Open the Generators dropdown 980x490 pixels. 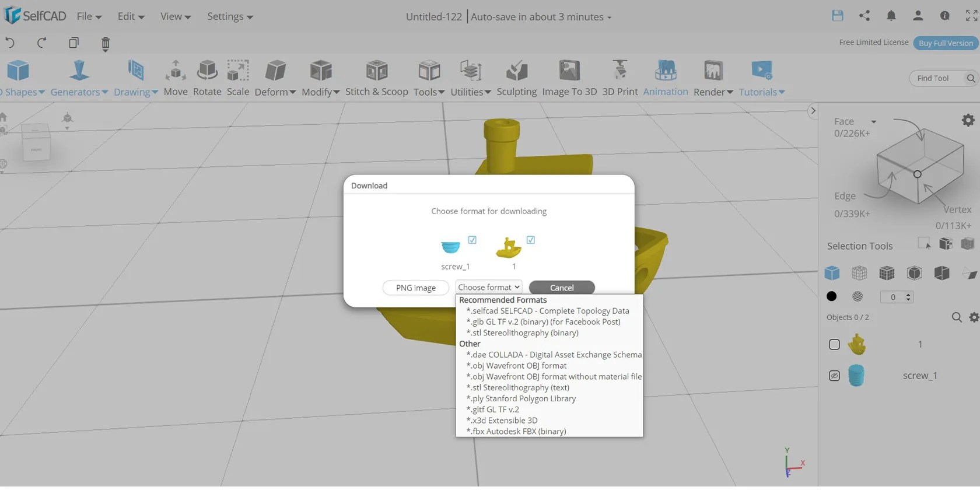click(79, 78)
